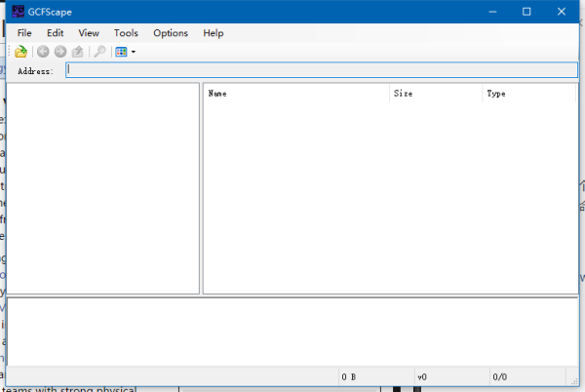585x392 pixels.
Task: Go up one level with Up icon
Action: point(78,52)
